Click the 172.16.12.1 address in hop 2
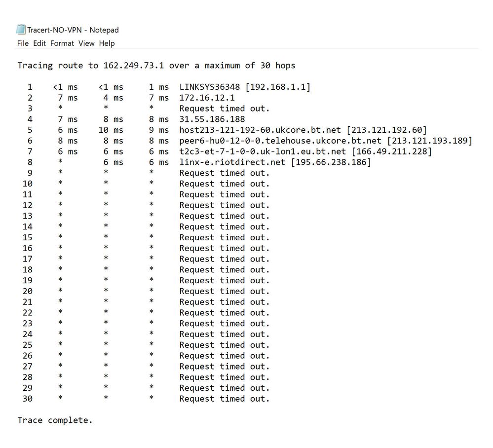The image size is (493, 448). click(x=207, y=98)
